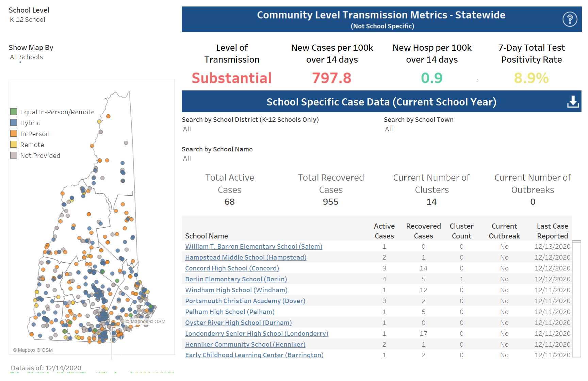Click the download data icon
The width and height of the screenshot is (588, 381).
(573, 101)
